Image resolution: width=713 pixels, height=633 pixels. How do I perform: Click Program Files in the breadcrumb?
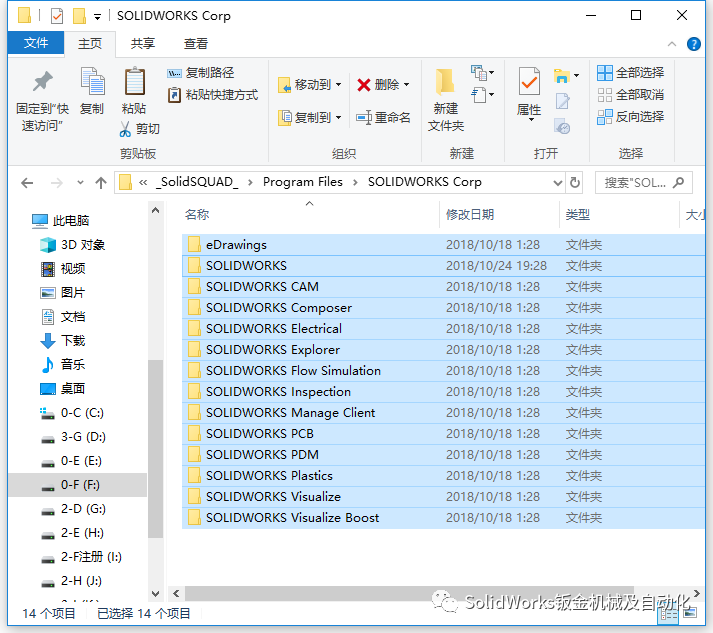pyautogui.click(x=302, y=182)
